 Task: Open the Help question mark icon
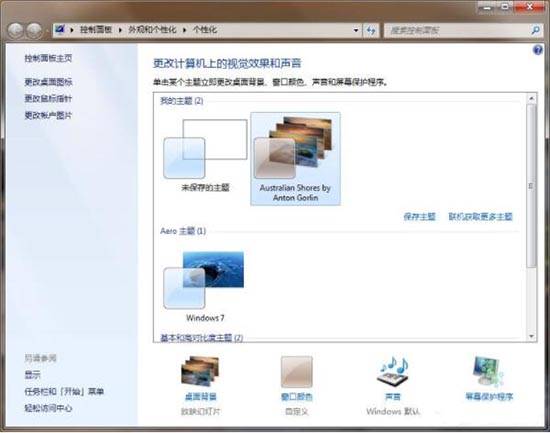[x=538, y=50]
